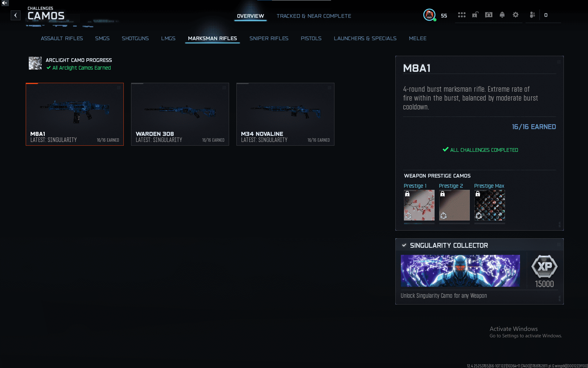Click the Singularity Collector calling card image
Image resolution: width=588 pixels, height=368 pixels.
[460, 271]
